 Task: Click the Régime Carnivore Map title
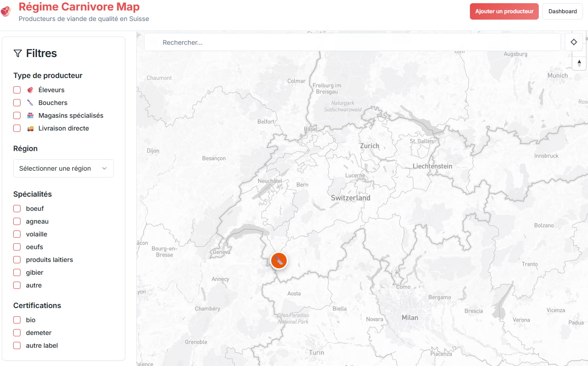(79, 7)
